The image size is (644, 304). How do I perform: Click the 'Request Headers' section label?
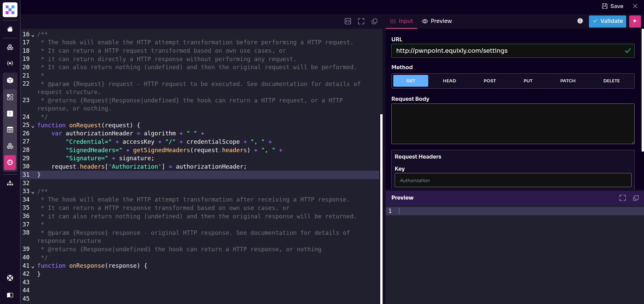point(418,157)
